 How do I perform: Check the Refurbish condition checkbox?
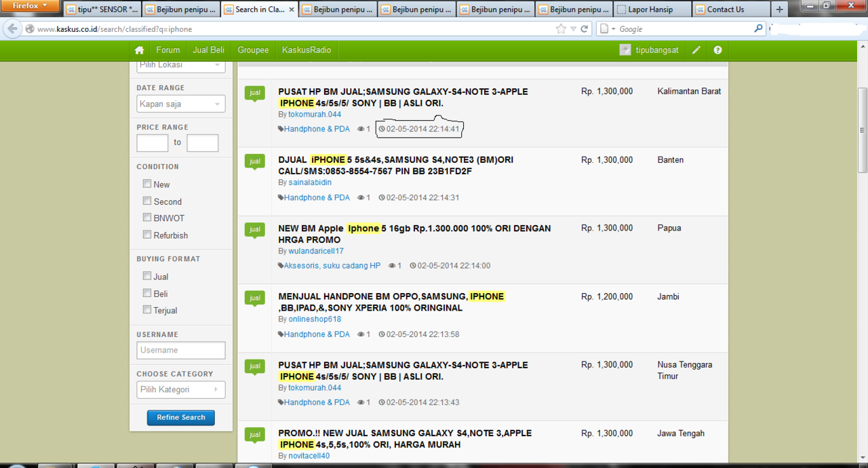[147, 235]
